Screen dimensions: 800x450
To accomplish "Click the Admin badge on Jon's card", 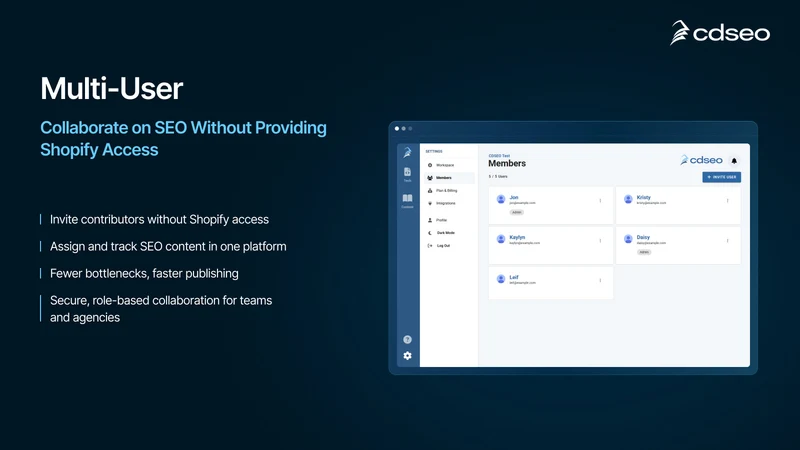I will [516, 212].
